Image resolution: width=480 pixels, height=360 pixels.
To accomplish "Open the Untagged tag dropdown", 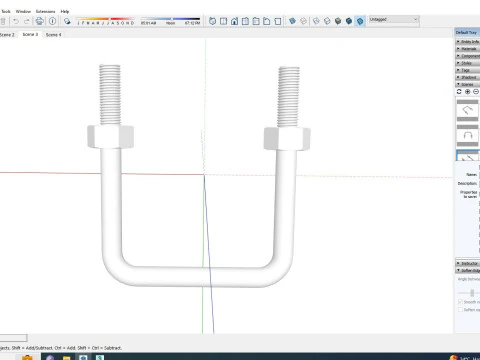I will [x=394, y=20].
